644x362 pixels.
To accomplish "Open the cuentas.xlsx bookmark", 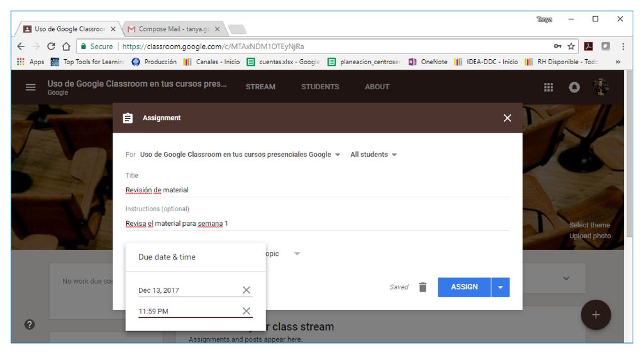I will tap(282, 62).
